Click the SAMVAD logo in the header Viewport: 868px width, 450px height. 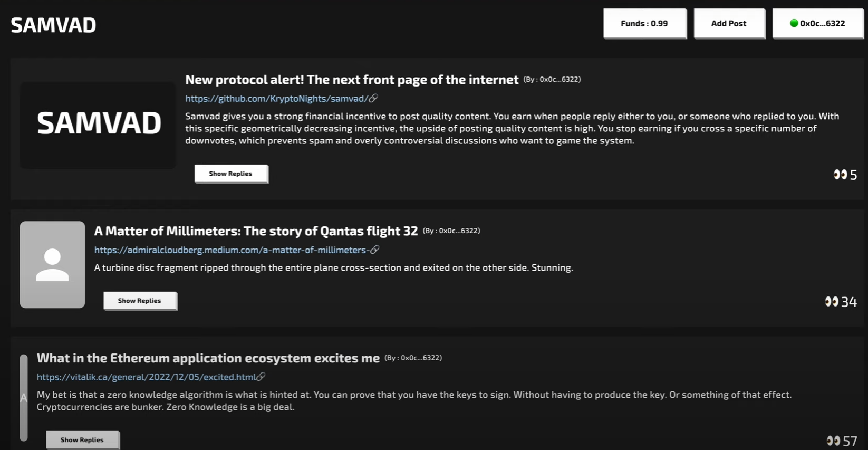tap(53, 25)
